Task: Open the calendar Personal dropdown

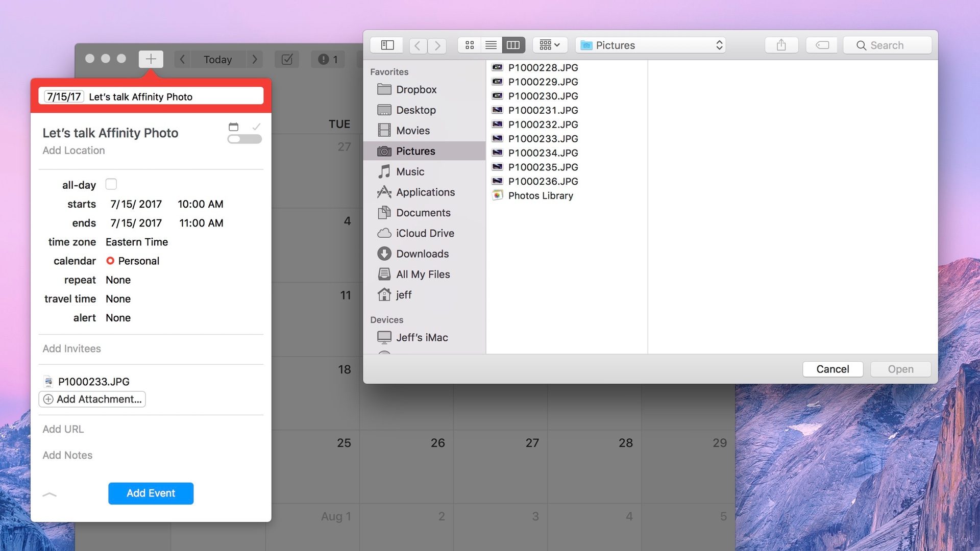Action: click(133, 261)
